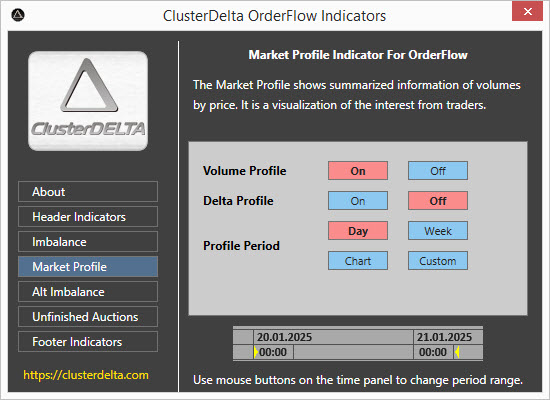Click the ClusterDELTA logo image
Screen dimensions: 550x400
point(88,101)
